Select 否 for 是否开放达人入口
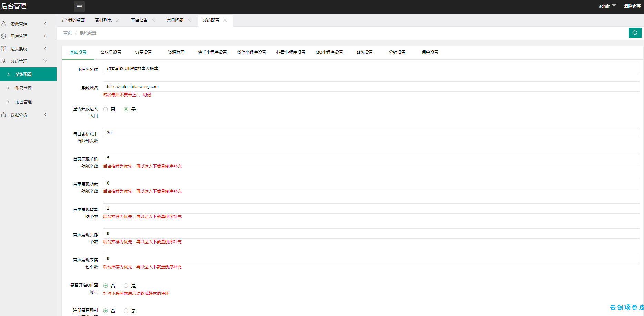Image resolution: width=644 pixels, height=316 pixels. [105, 109]
